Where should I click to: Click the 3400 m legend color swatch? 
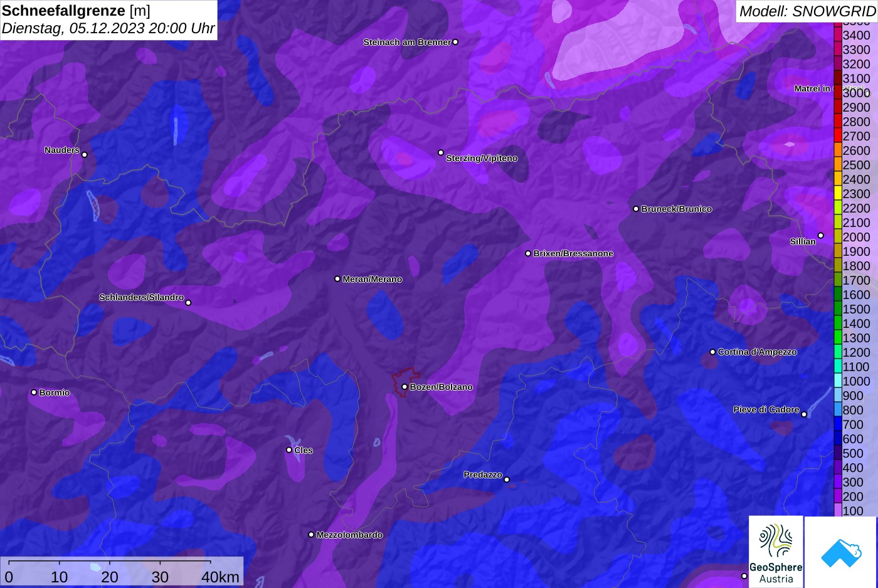coord(837,35)
